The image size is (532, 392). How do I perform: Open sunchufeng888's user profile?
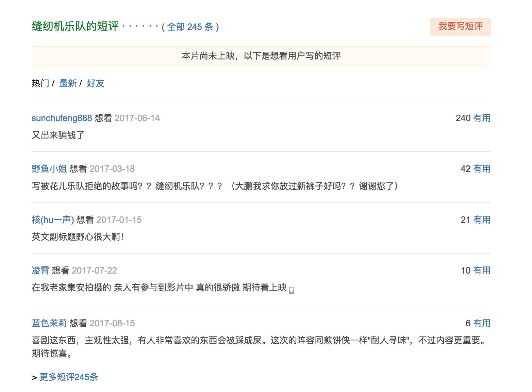click(62, 118)
